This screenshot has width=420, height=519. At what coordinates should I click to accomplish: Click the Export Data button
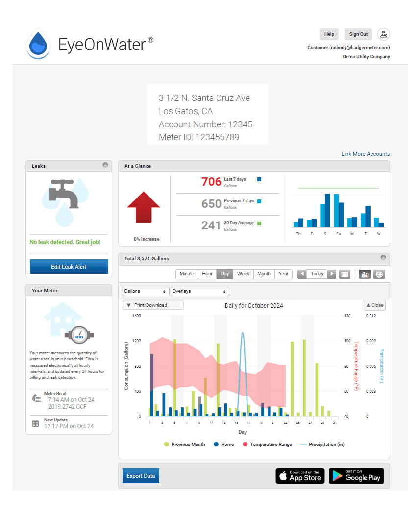[x=141, y=476]
